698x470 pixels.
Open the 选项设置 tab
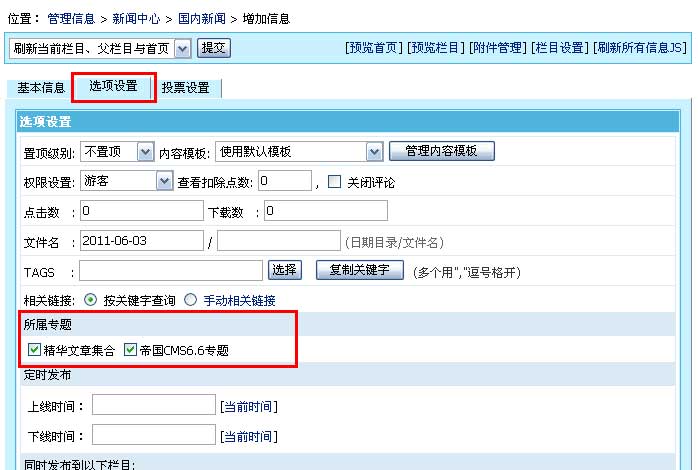coord(113,87)
